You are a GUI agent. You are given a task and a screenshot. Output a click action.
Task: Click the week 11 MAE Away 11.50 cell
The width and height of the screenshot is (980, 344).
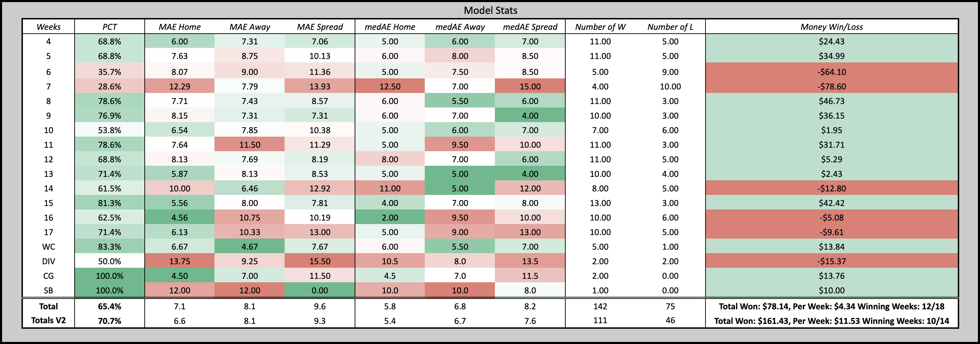(250, 145)
